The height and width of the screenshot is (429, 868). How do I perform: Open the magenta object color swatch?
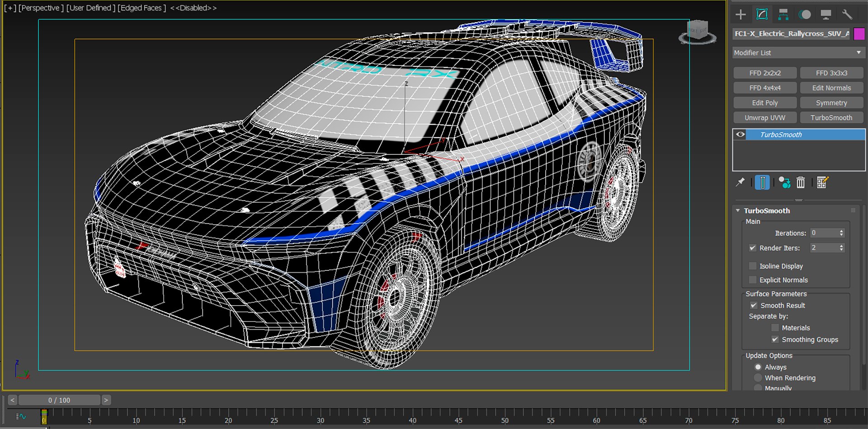[x=859, y=34]
